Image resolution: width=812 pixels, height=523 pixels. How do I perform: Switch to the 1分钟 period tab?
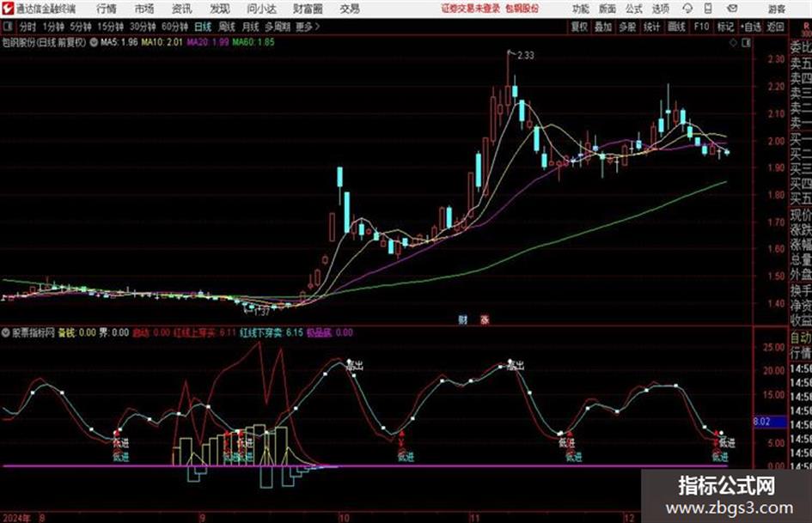(x=53, y=27)
